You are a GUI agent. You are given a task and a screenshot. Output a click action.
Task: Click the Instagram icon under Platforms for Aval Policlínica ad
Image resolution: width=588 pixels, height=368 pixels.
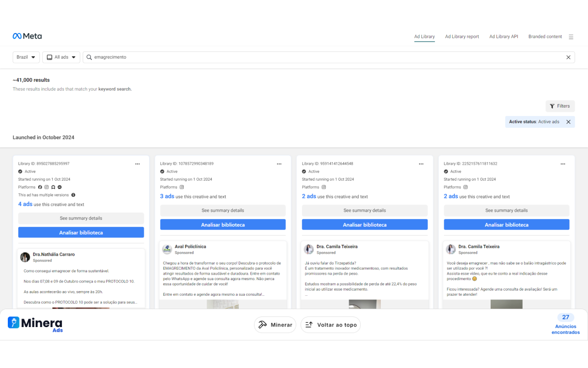coord(181,187)
